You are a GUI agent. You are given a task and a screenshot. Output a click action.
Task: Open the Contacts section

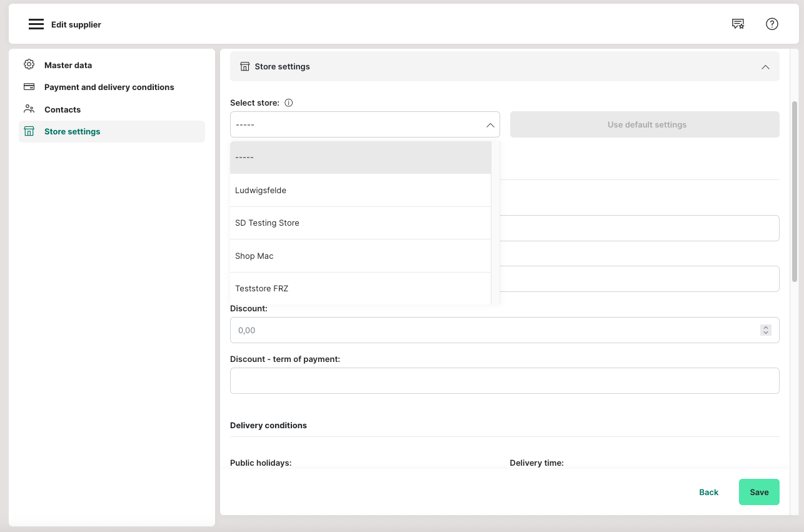coord(63,109)
